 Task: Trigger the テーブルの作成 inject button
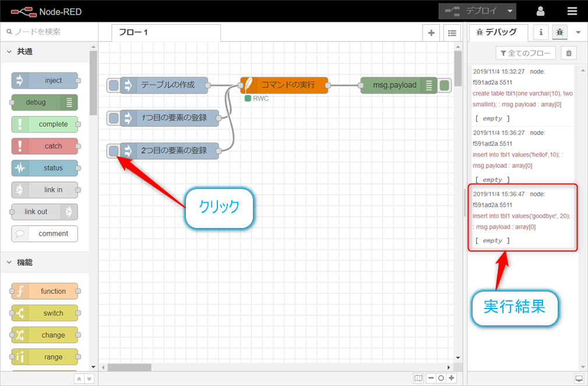click(113, 86)
